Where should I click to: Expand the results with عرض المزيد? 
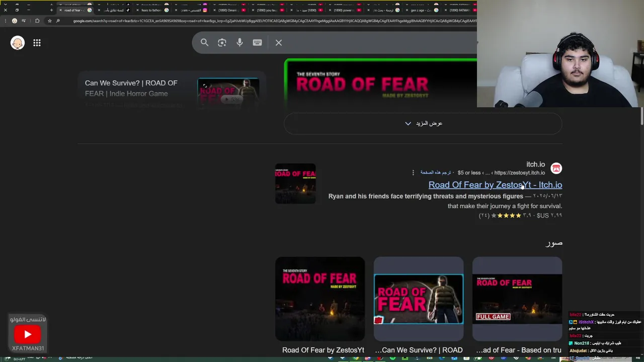point(423,123)
